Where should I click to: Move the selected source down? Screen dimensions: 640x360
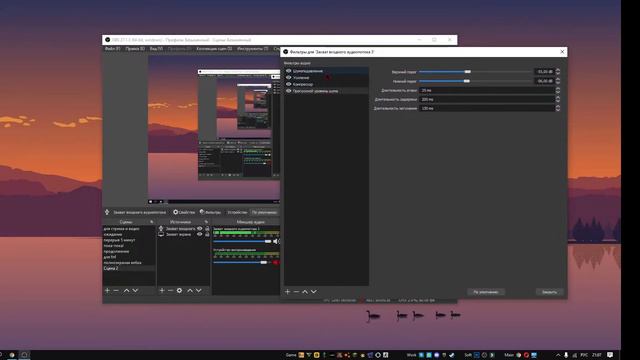(198, 290)
